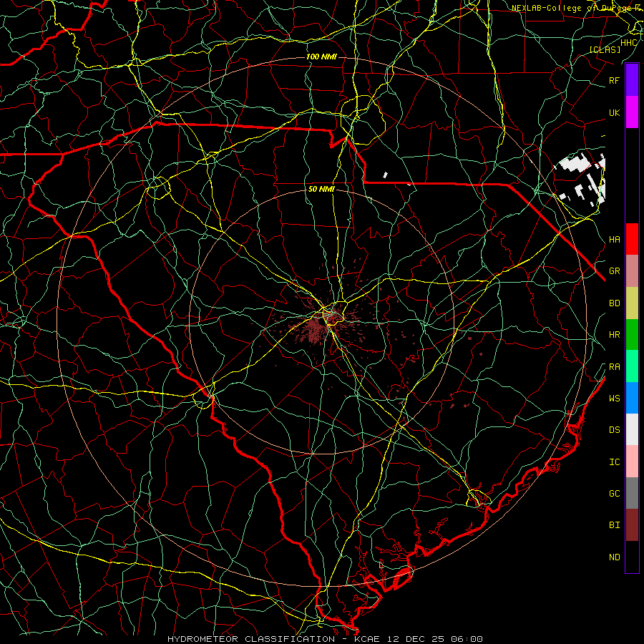
Task: Click the 50 NMI range ring label
Action: pos(321,190)
